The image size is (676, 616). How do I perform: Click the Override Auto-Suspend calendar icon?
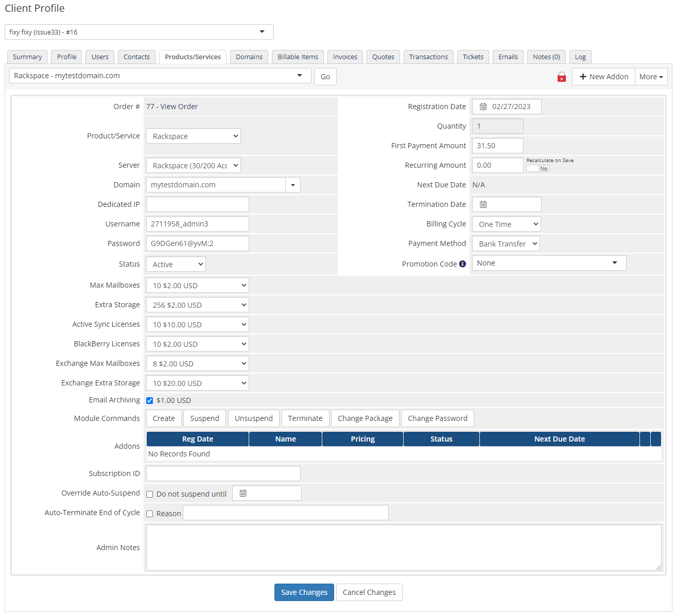[x=243, y=493]
